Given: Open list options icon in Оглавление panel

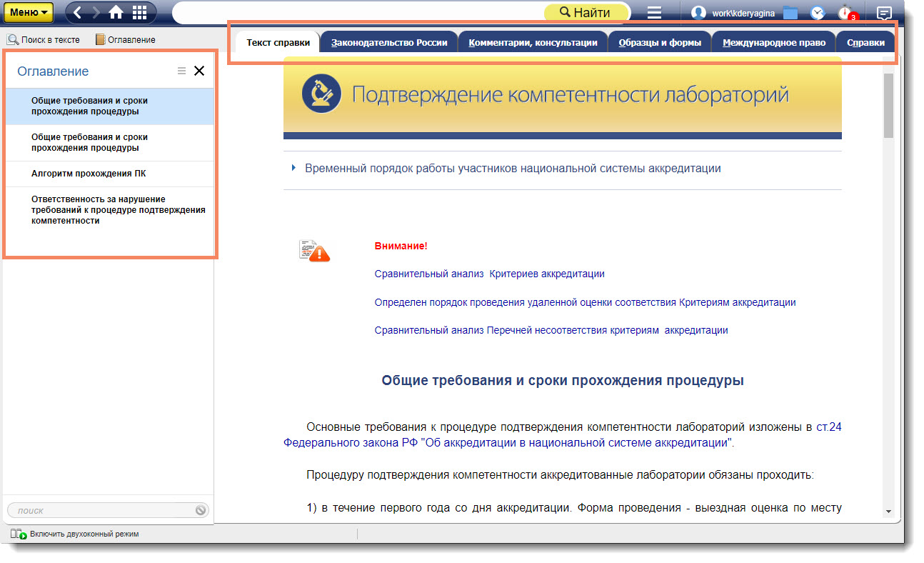Looking at the screenshot, I should tap(181, 71).
